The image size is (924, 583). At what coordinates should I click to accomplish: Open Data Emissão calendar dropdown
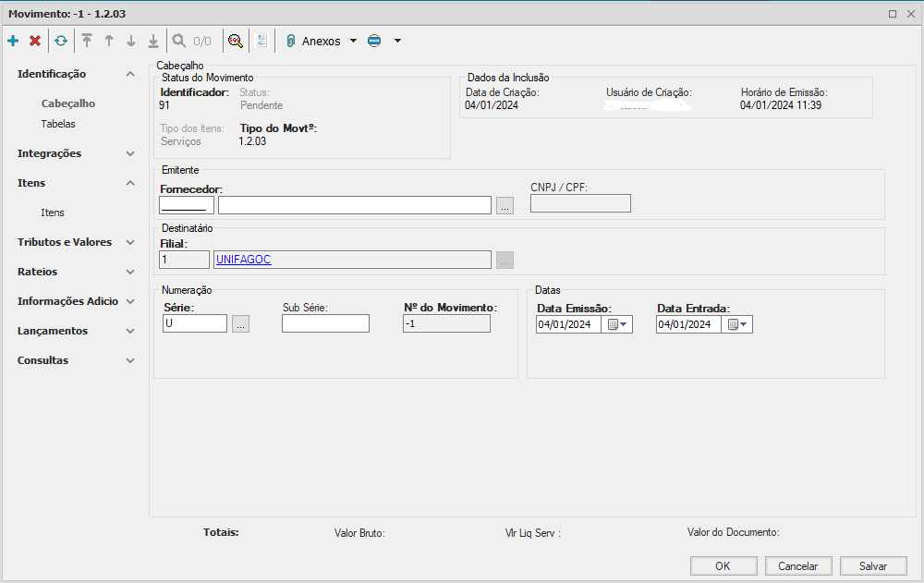coord(616,324)
